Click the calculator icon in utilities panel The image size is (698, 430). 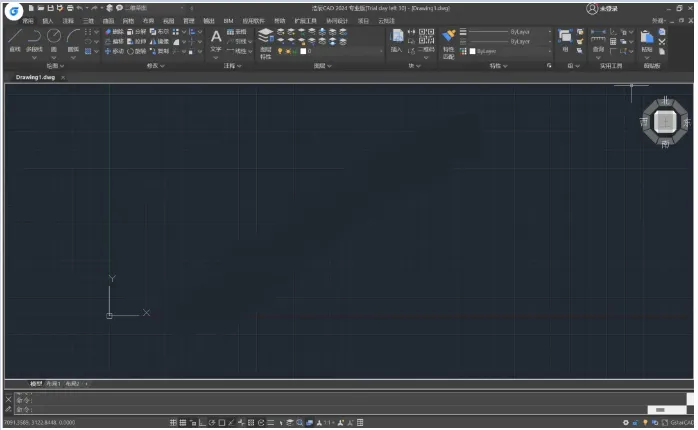[x=613, y=41]
